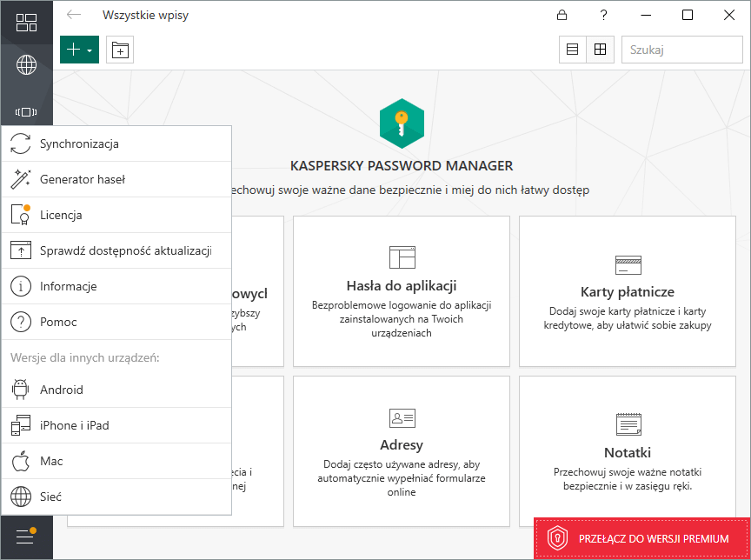Click the update check window icon

(21, 250)
